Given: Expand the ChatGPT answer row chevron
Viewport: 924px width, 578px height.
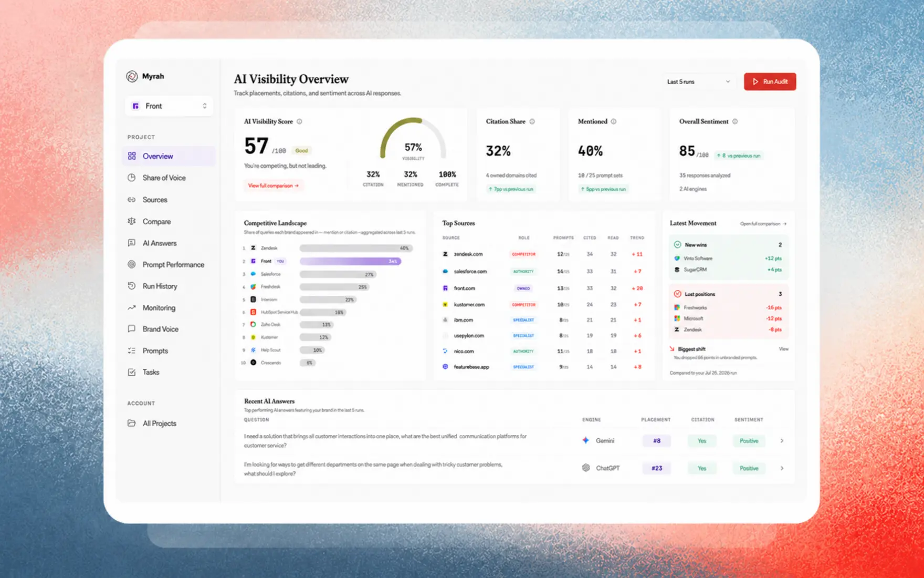Looking at the screenshot, I should coord(782,468).
